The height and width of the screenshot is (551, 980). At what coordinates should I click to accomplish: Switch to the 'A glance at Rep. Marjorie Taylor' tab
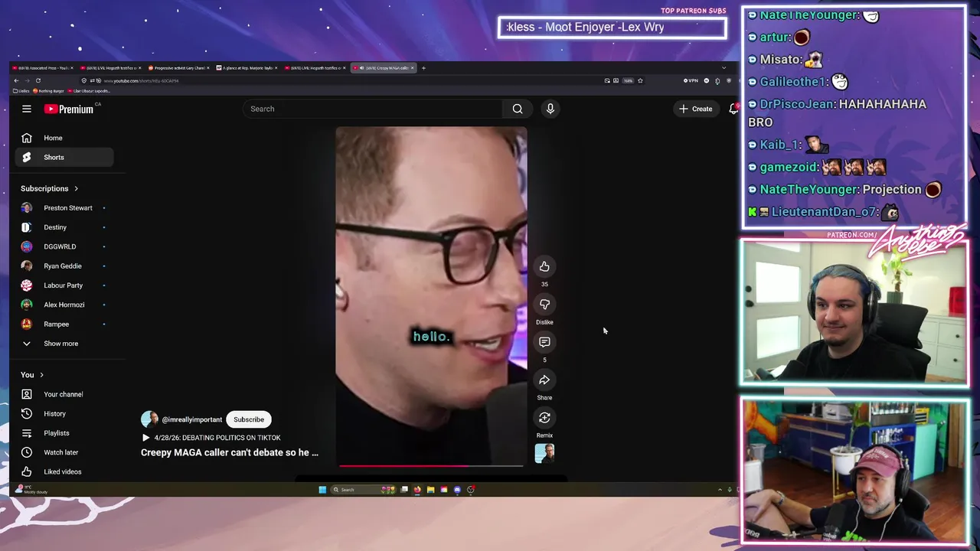pos(247,68)
